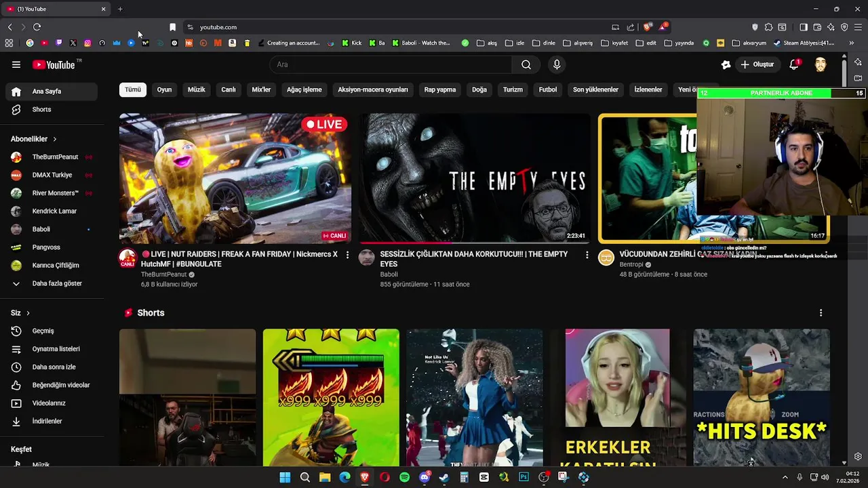Select the Son yüklenenler chip
This screenshot has width=868, height=488.
pos(595,89)
